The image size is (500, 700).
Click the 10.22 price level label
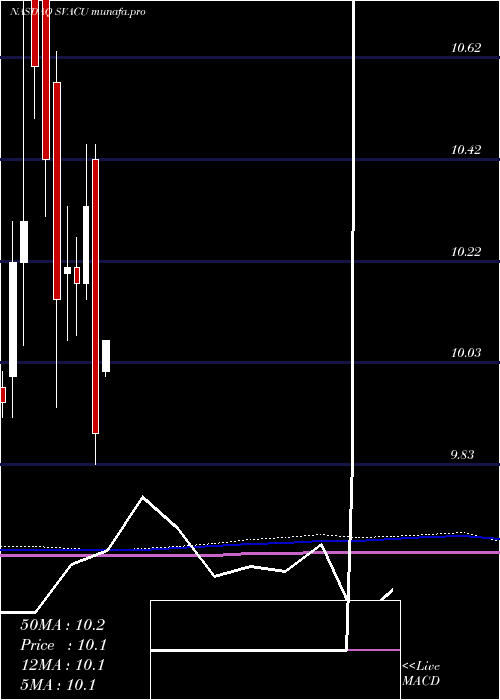coord(466,252)
